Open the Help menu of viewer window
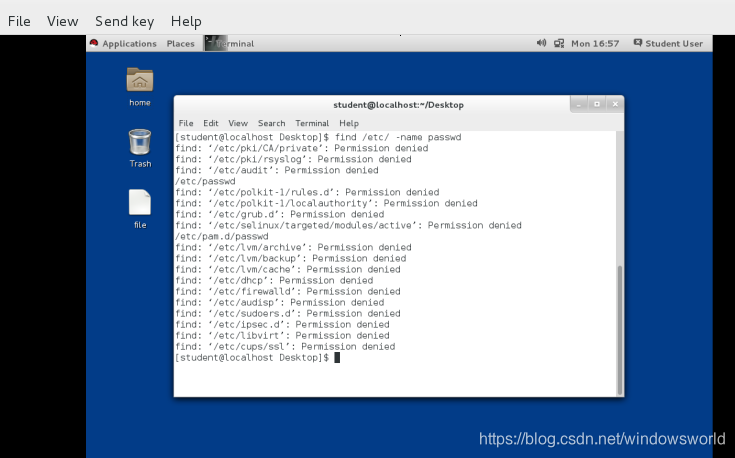 [186, 21]
